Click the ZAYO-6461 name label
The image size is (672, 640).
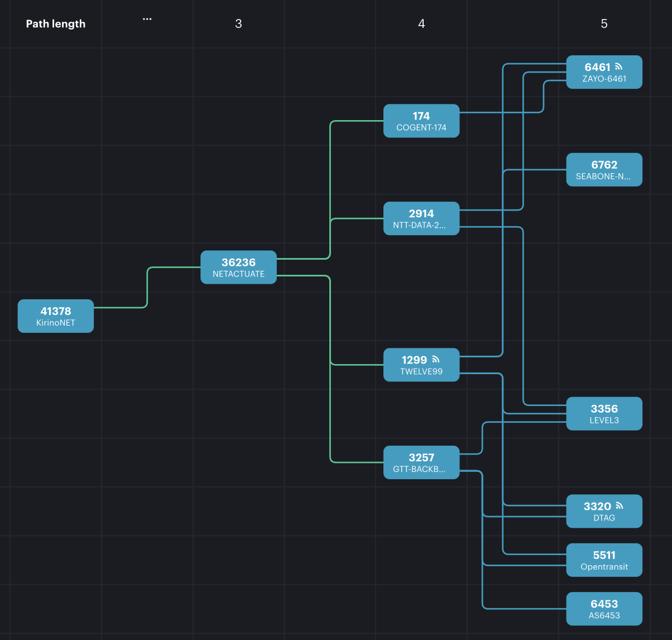[604, 79]
